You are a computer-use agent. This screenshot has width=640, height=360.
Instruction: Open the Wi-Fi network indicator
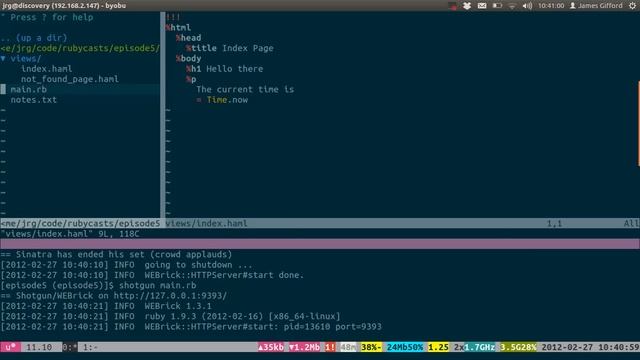pos(512,6)
